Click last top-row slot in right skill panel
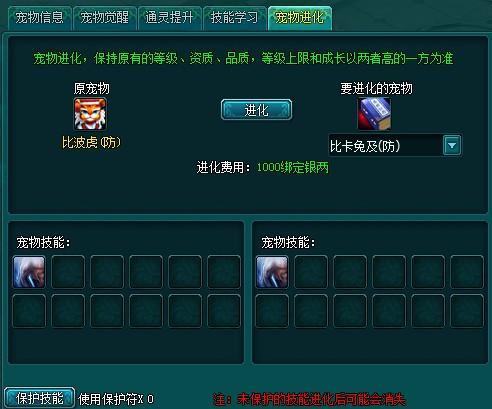This screenshot has width=492, height=409. tap(467, 272)
